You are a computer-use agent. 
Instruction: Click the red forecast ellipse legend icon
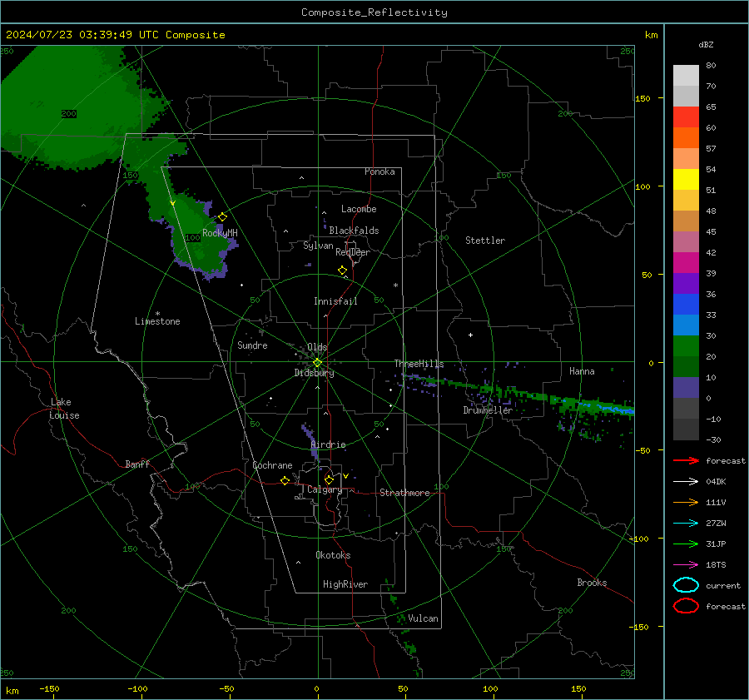click(686, 606)
